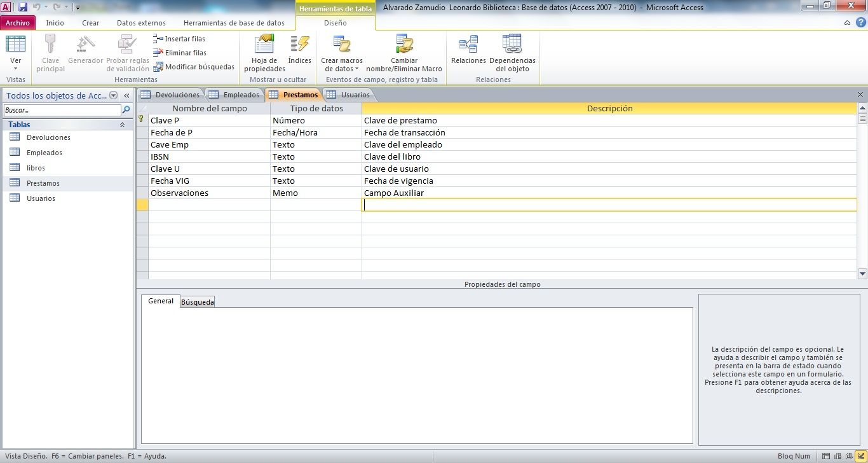868x463 pixels.
Task: Click Eliminar filas
Action: point(180,53)
